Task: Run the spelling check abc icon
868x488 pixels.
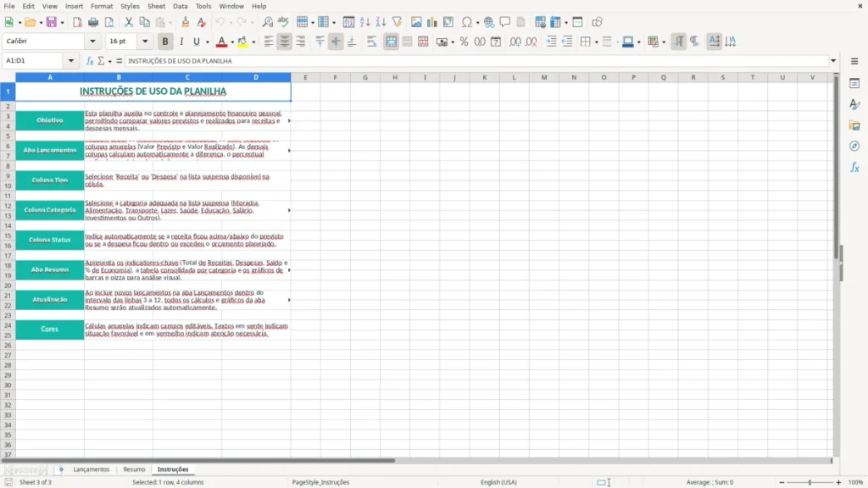Action: tap(283, 22)
